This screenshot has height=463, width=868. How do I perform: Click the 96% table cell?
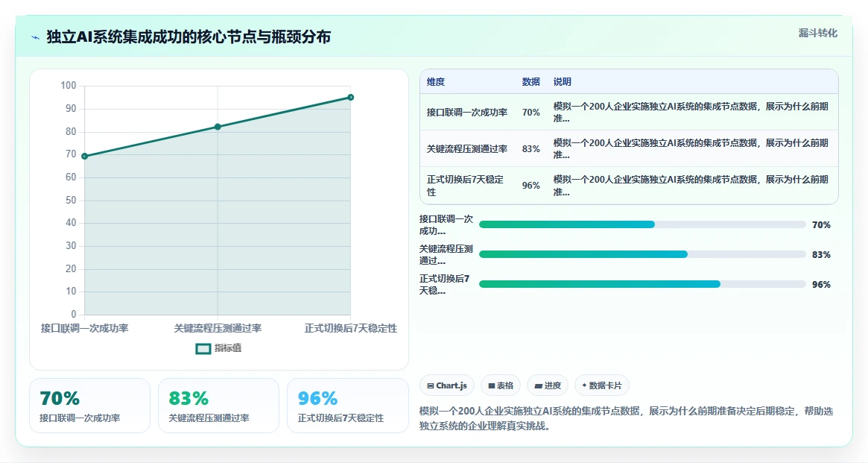click(531, 186)
